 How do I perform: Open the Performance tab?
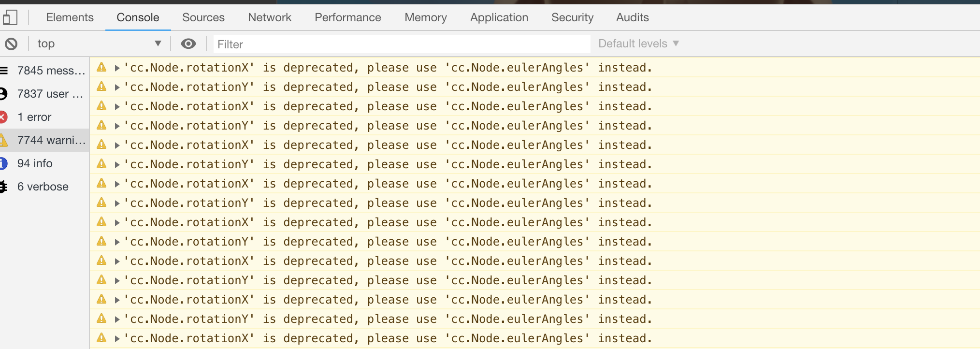pos(347,17)
